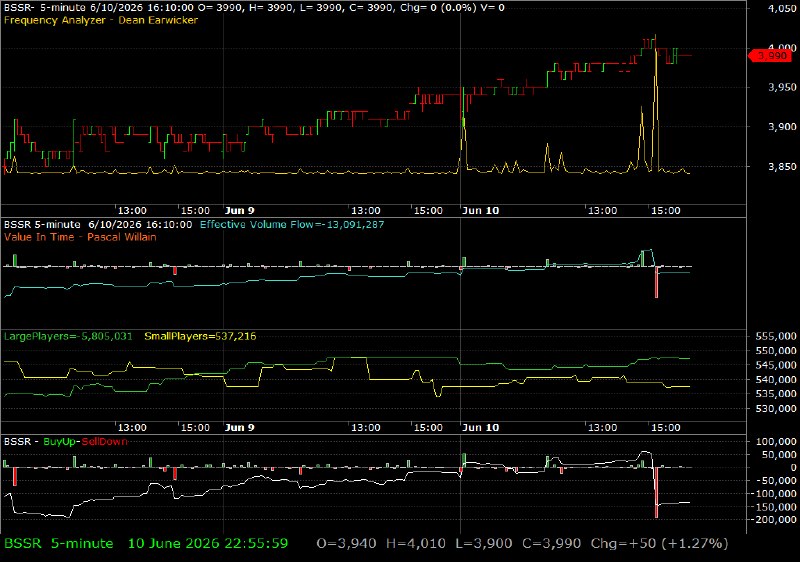The image size is (800, 562).
Task: Click the 'Value In Time - Pascal Willain' label
Action: point(80,237)
